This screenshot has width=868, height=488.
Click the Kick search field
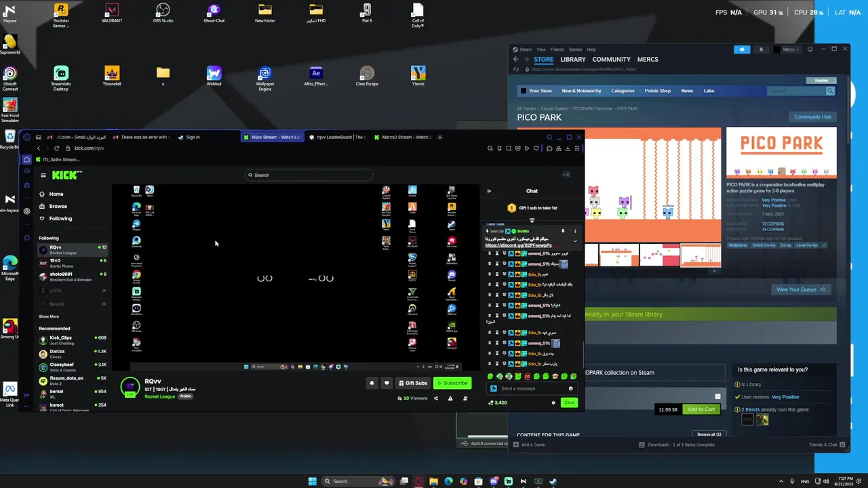point(309,175)
